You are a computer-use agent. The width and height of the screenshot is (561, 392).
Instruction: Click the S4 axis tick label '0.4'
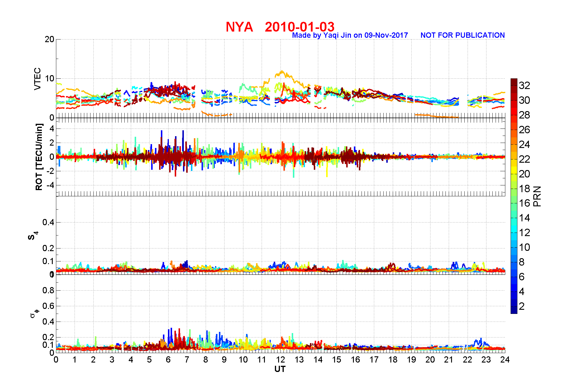[48, 222]
